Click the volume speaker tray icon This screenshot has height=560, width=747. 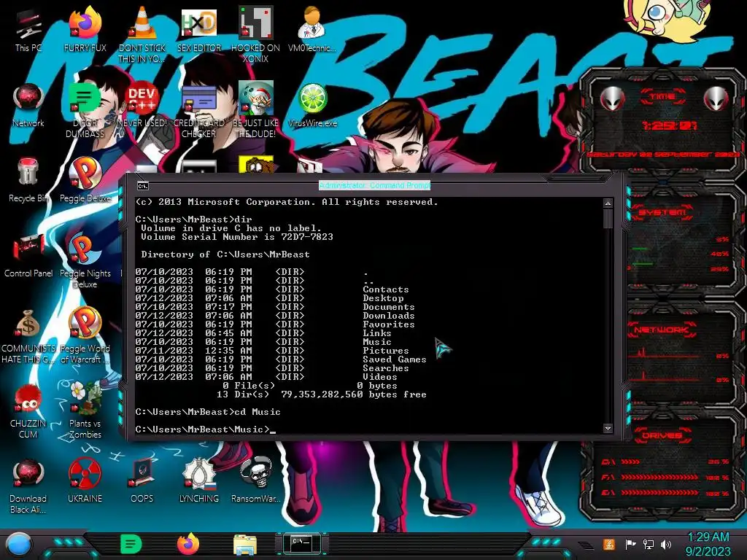(x=666, y=544)
